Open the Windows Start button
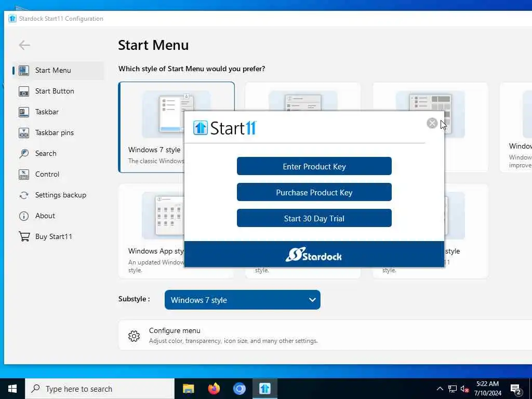Viewport: 532px width, 399px height. pos(12,389)
